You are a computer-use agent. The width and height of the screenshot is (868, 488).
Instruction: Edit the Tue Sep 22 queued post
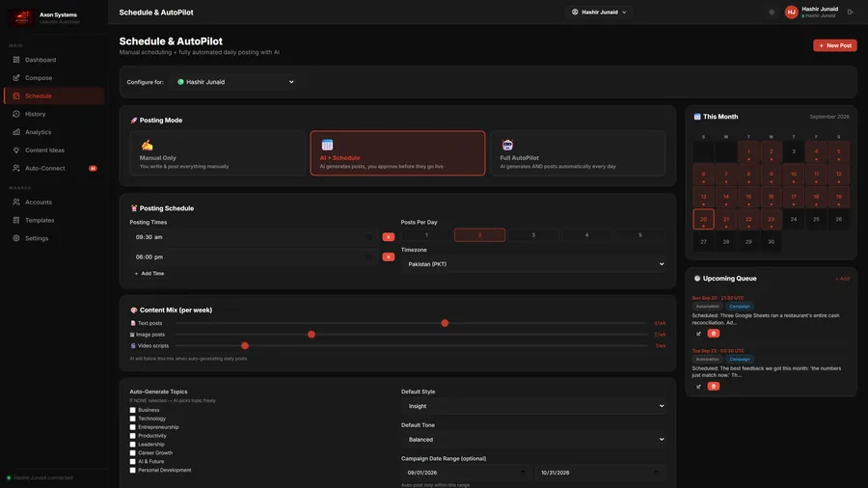(x=698, y=387)
